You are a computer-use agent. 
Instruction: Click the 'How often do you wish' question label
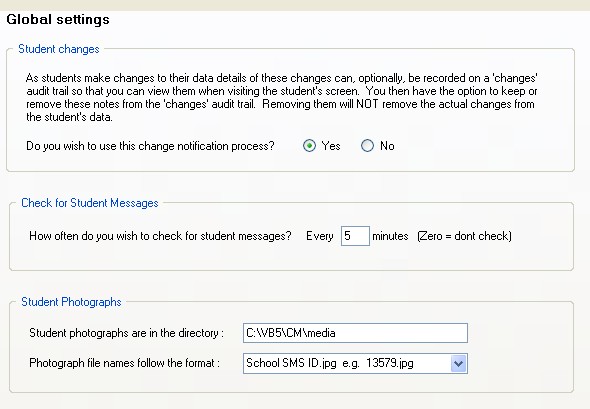[160, 236]
